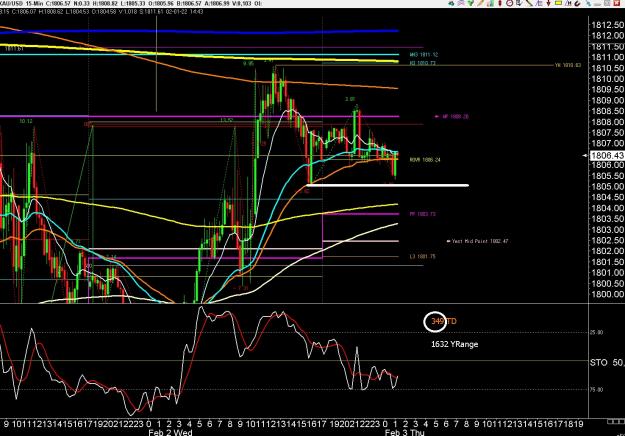Click the orange '349 TD' text
625x436 pixels.
click(444, 321)
